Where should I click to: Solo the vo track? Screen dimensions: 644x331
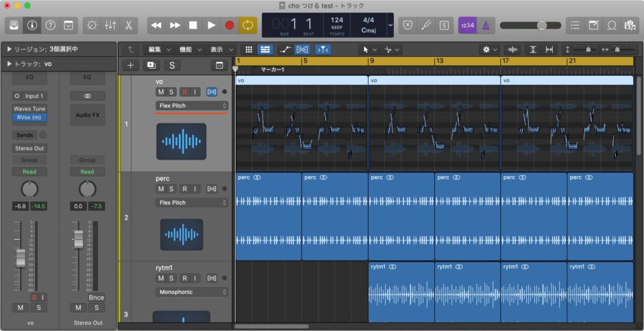click(172, 92)
